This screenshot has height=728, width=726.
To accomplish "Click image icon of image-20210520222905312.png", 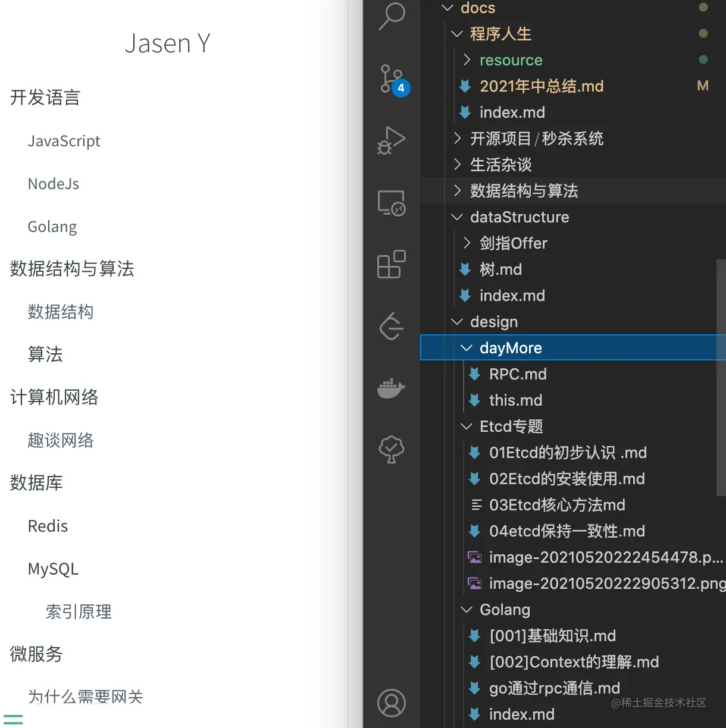I will pyautogui.click(x=475, y=583).
